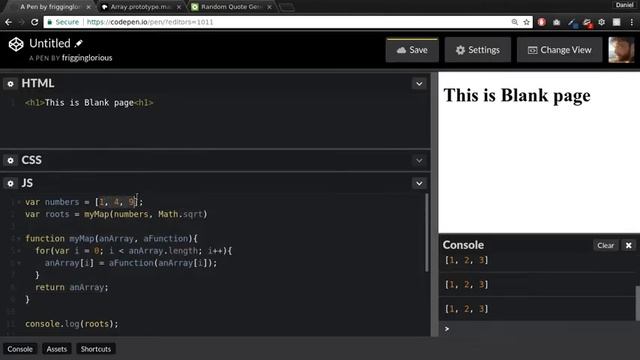Close the Console panel
This screenshot has height=360, width=640.
[629, 245]
